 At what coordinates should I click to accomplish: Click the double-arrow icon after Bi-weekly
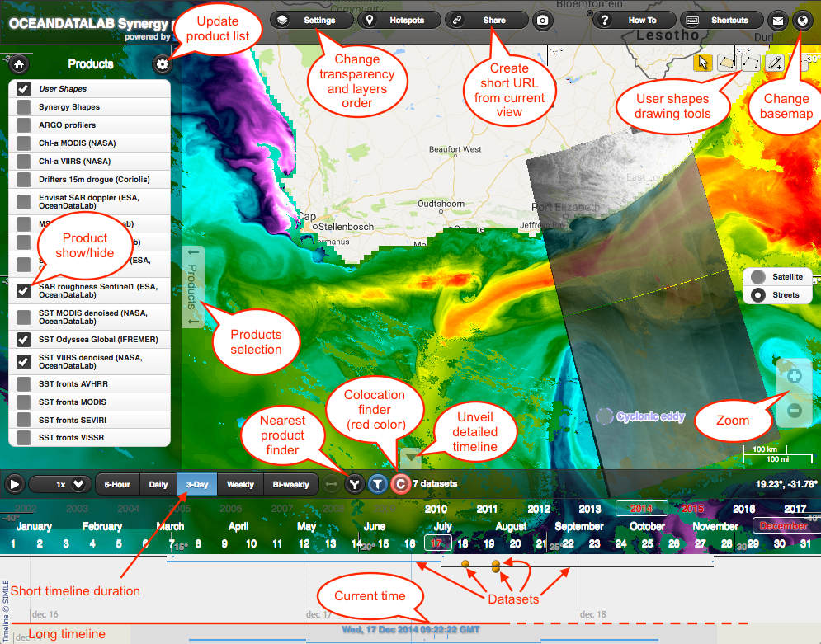pos(331,484)
